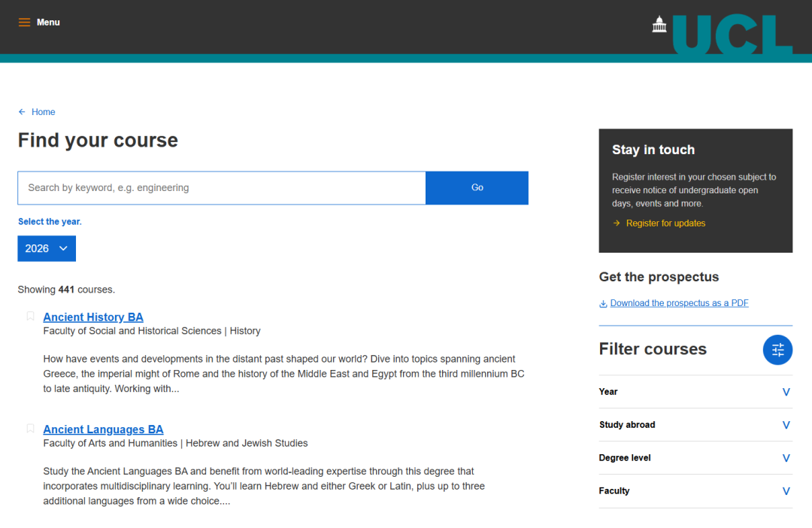Expand the Degree level filter
812x528 pixels.
coord(786,458)
